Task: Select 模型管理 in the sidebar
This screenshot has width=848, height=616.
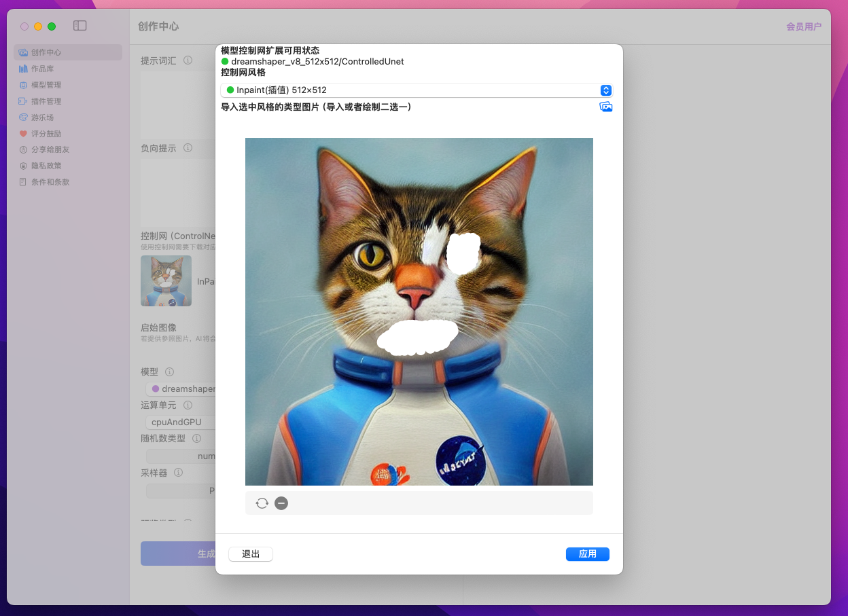Action: pos(46,85)
